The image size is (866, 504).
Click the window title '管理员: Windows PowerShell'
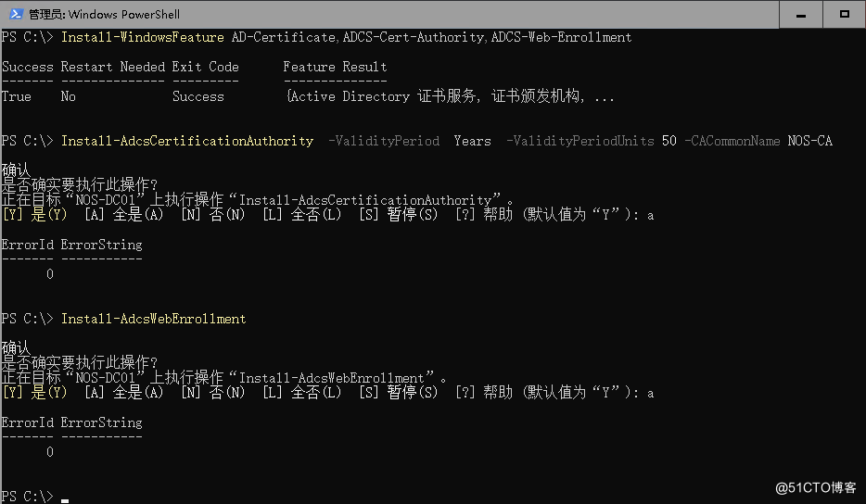[104, 14]
